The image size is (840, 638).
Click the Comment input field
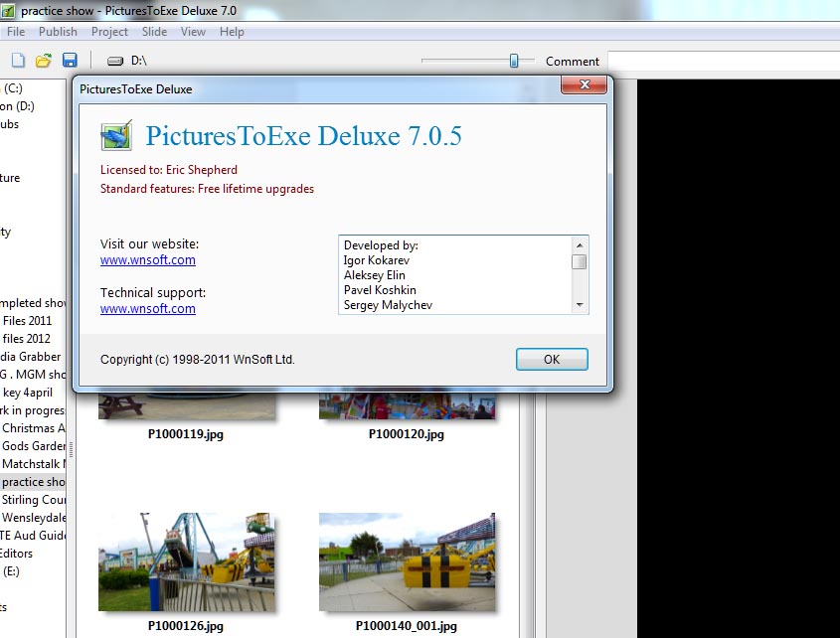[724, 61]
